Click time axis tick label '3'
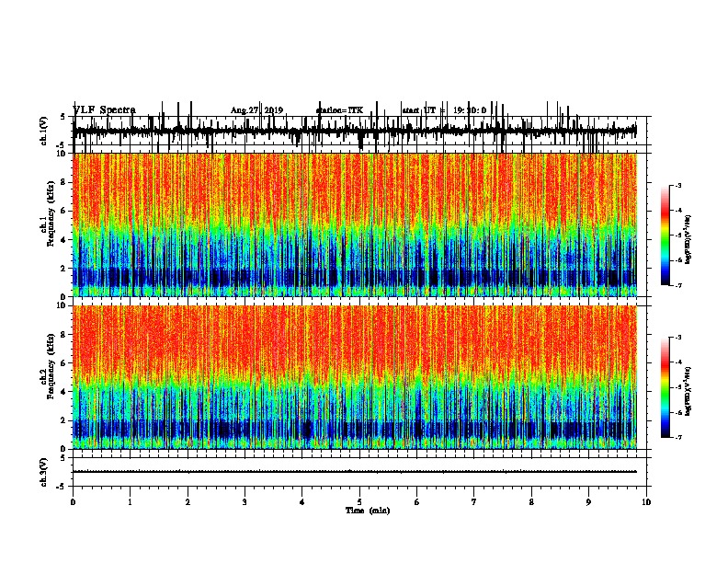 (245, 502)
